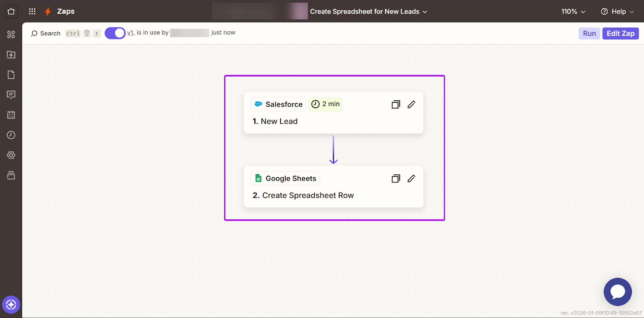Expand the zap name dropdown
The width and height of the screenshot is (644, 318).
[x=425, y=12]
